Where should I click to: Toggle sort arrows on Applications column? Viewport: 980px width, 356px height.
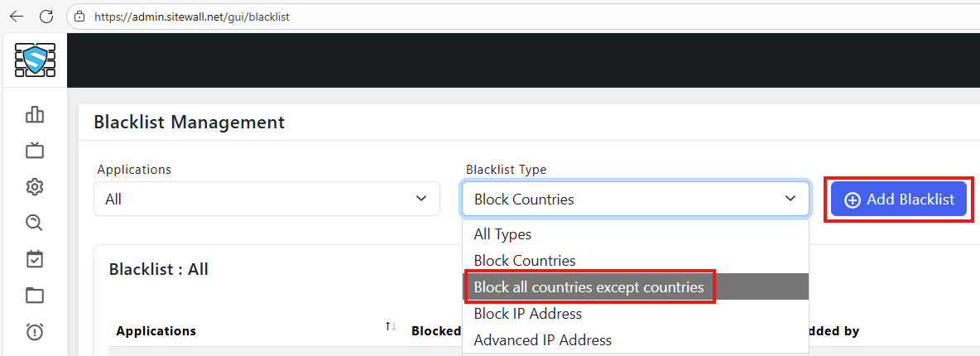pos(391,327)
